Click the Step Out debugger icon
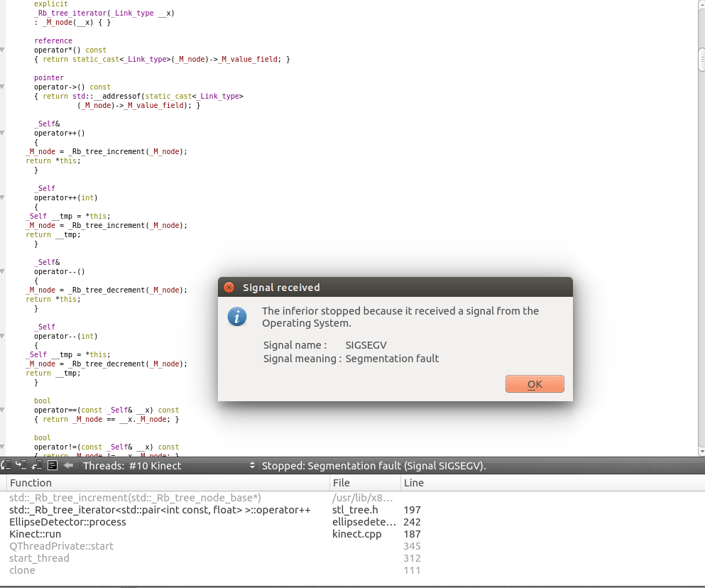The height and width of the screenshot is (588, 705). (37, 466)
